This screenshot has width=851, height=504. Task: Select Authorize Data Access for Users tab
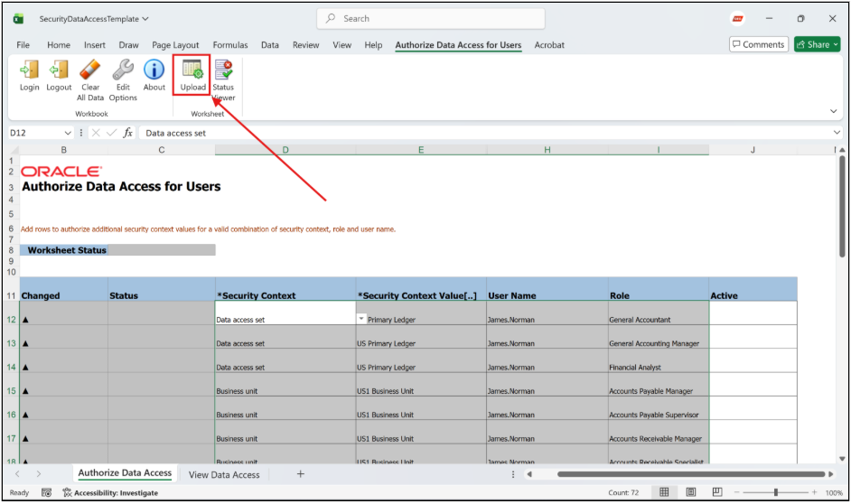458,45
